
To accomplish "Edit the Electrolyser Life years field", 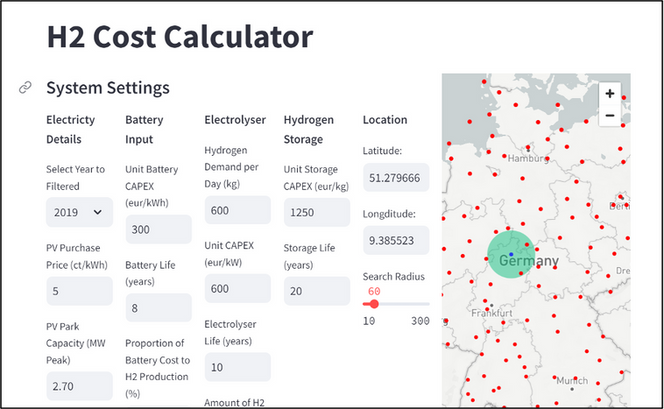I will pyautogui.click(x=238, y=367).
